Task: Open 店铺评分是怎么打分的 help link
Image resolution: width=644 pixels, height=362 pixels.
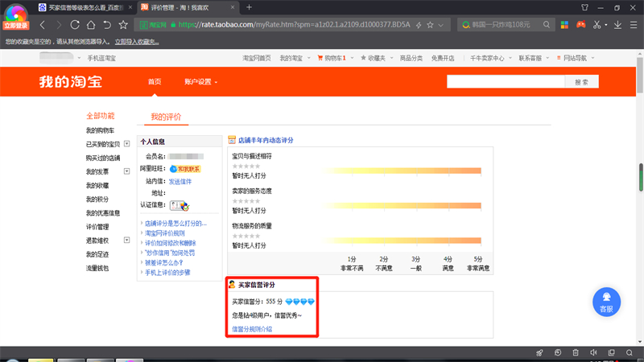Action: coord(175,224)
